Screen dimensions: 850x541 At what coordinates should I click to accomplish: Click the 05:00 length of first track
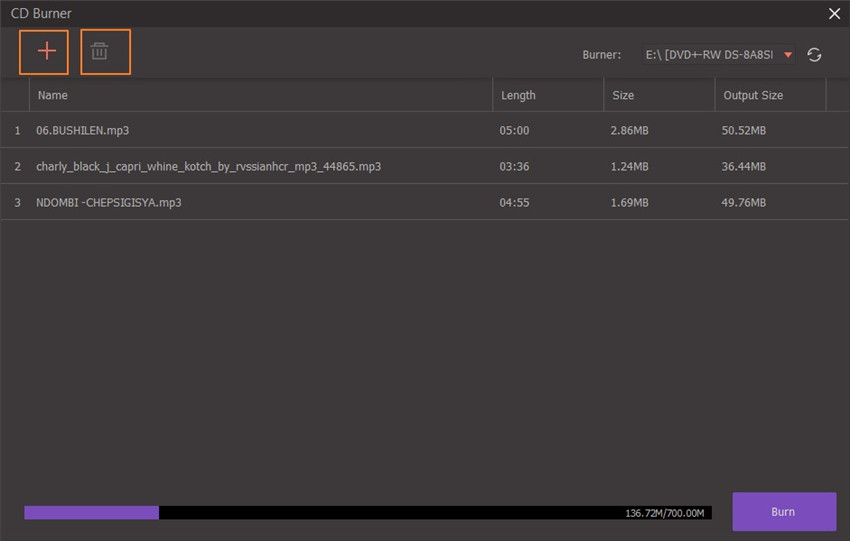tap(514, 131)
